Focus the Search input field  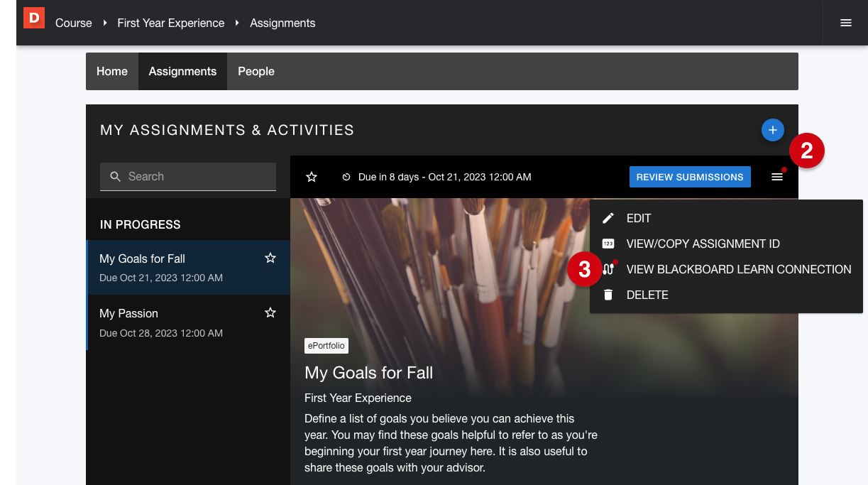coord(188,177)
